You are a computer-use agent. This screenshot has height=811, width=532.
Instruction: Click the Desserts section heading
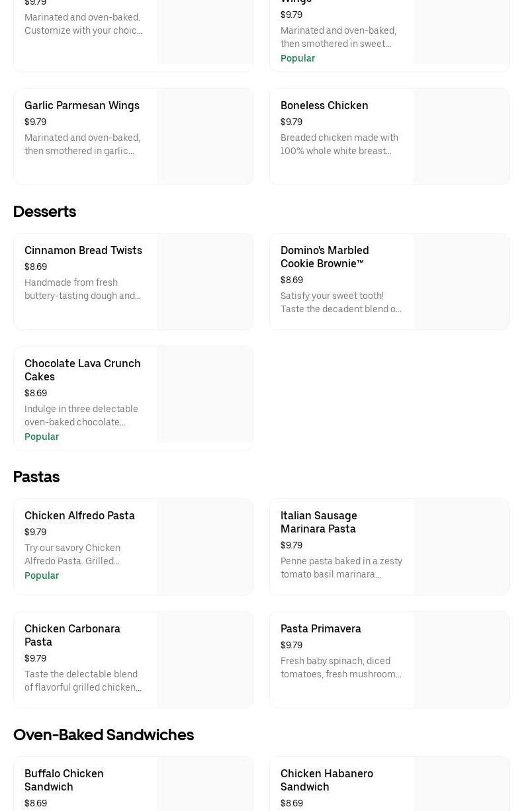(44, 212)
